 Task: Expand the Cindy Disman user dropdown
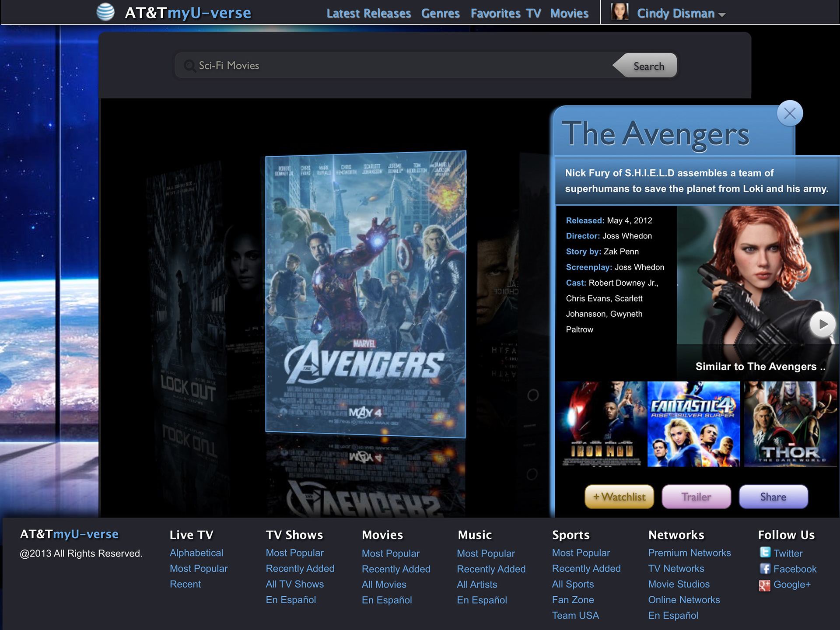tap(722, 15)
